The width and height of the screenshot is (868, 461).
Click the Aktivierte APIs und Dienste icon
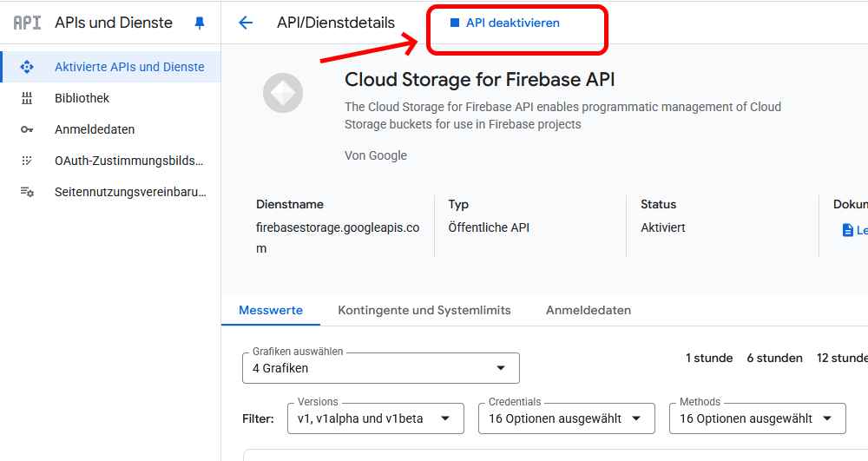coord(27,67)
